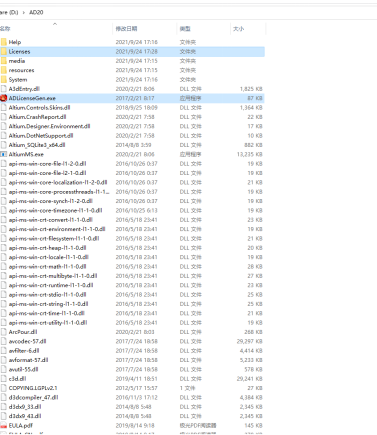This screenshot has height=435, width=377.
Task: Click the 2019/4/11 18:51 date of c3d.dll
Action: click(x=137, y=379)
